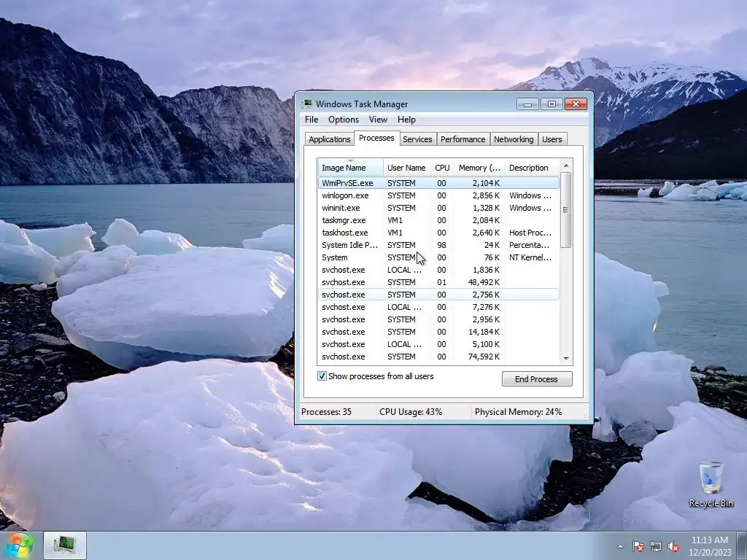
Task: Select the winlogon.exe process
Action: 438,195
